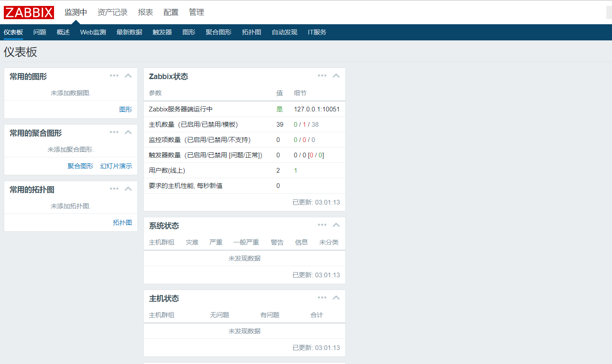This screenshot has height=364, width=612.
Task: Open the 图形 submenu tab
Action: click(189, 32)
